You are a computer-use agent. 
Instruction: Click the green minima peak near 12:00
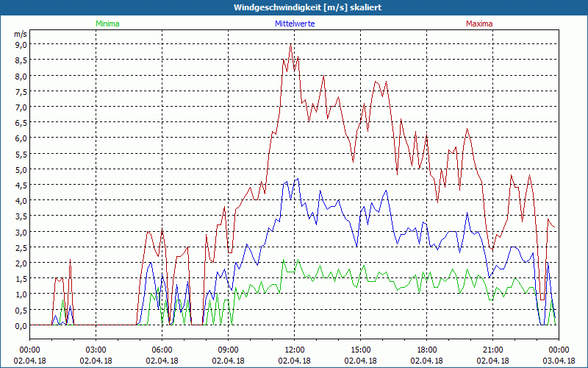(x=298, y=260)
